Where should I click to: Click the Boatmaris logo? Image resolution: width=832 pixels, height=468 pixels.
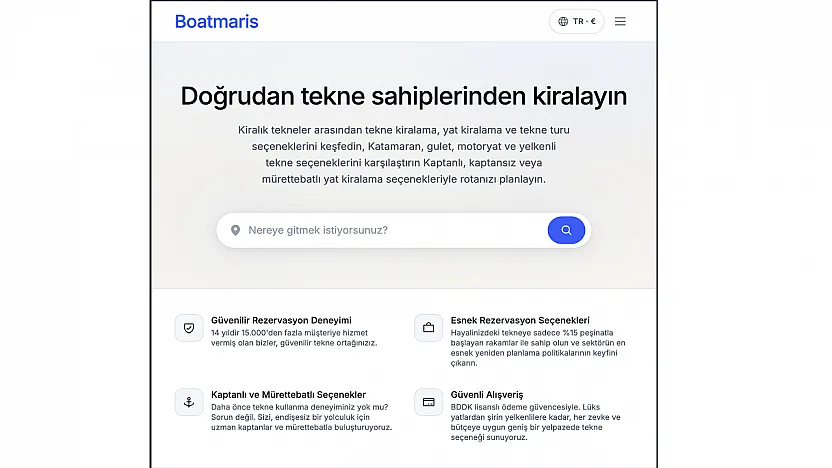[x=216, y=21]
